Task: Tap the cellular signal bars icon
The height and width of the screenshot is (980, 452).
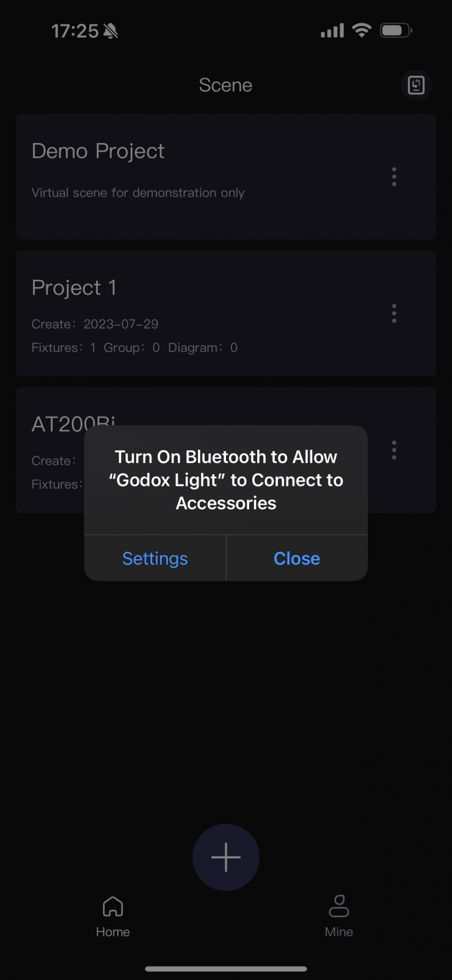Action: 332,31
